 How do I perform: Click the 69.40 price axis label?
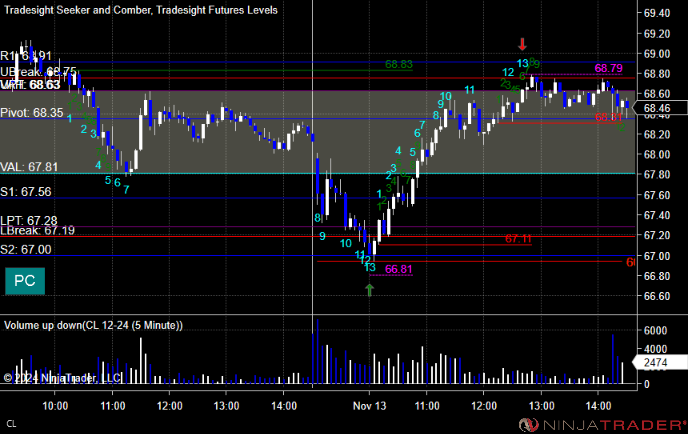pyautogui.click(x=657, y=13)
